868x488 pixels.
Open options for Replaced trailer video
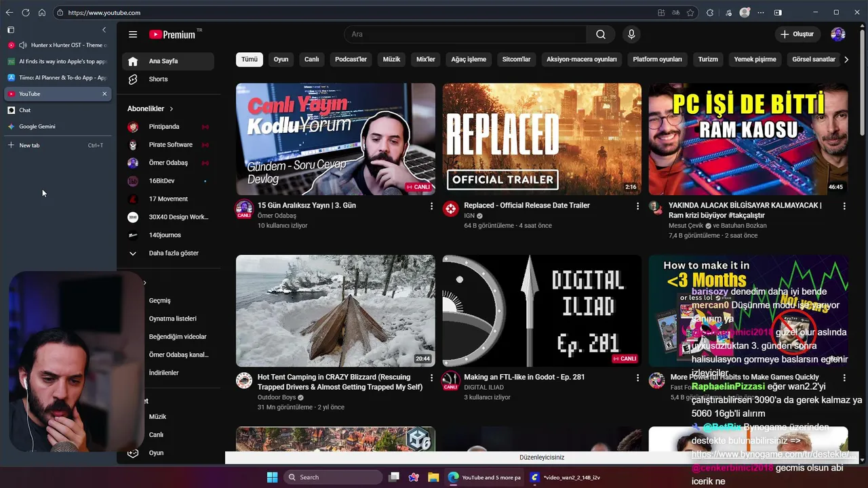[637, 206]
